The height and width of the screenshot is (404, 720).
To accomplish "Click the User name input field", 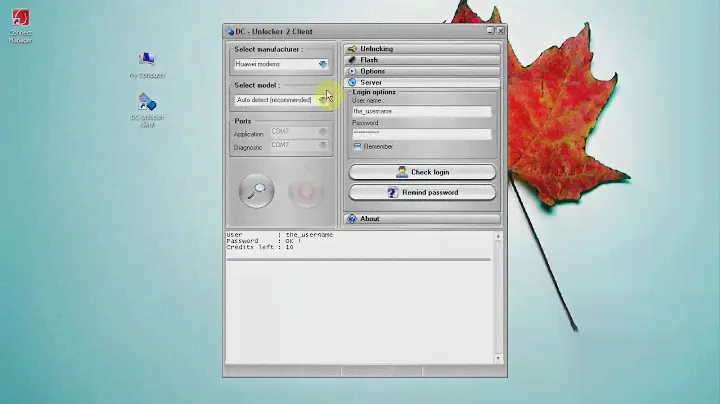I will [421, 111].
